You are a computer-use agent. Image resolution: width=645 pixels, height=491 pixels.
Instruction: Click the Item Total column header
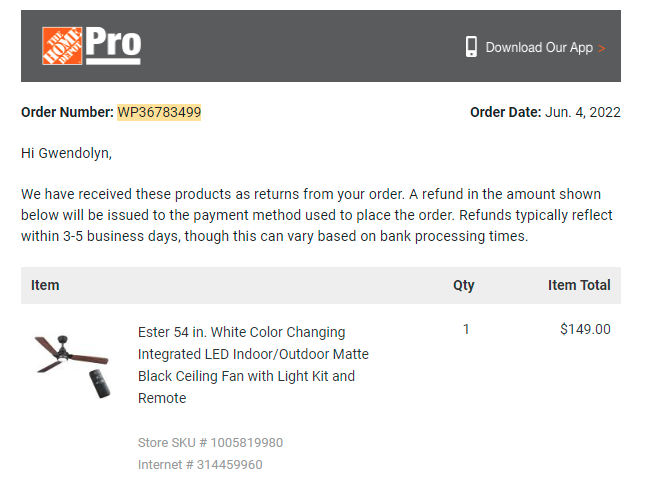click(579, 285)
